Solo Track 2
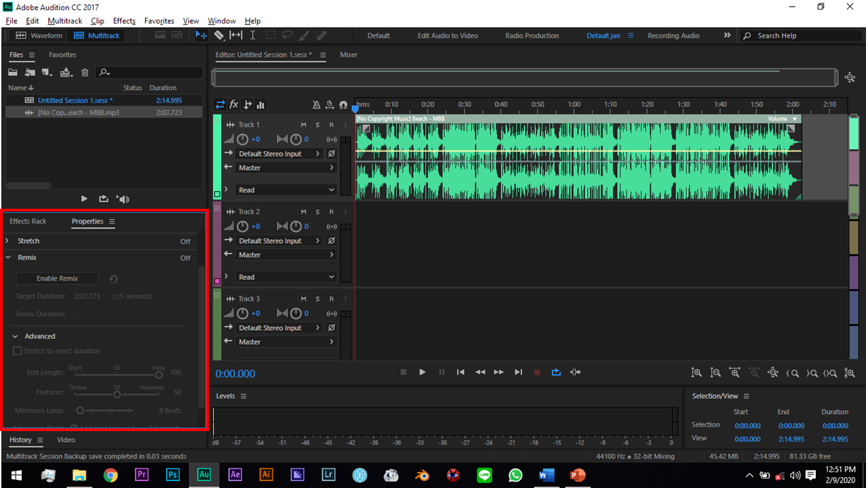The height and width of the screenshot is (488, 868). pyautogui.click(x=318, y=211)
